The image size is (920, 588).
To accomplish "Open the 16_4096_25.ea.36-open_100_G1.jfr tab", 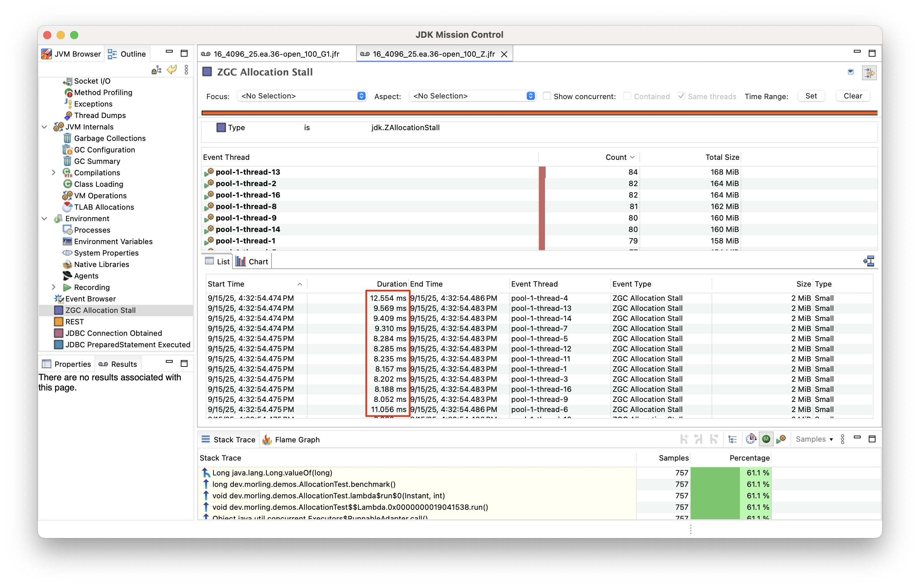I will [x=277, y=54].
